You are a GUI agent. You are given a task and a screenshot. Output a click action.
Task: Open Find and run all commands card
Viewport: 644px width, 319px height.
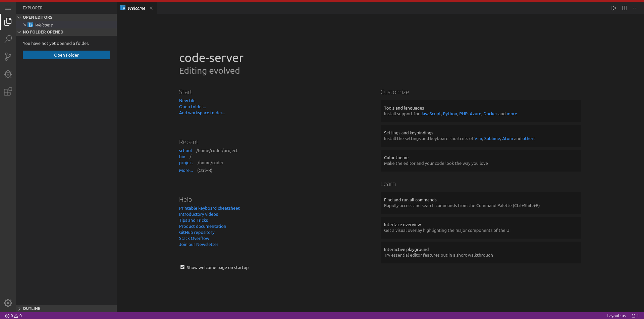pyautogui.click(x=481, y=203)
